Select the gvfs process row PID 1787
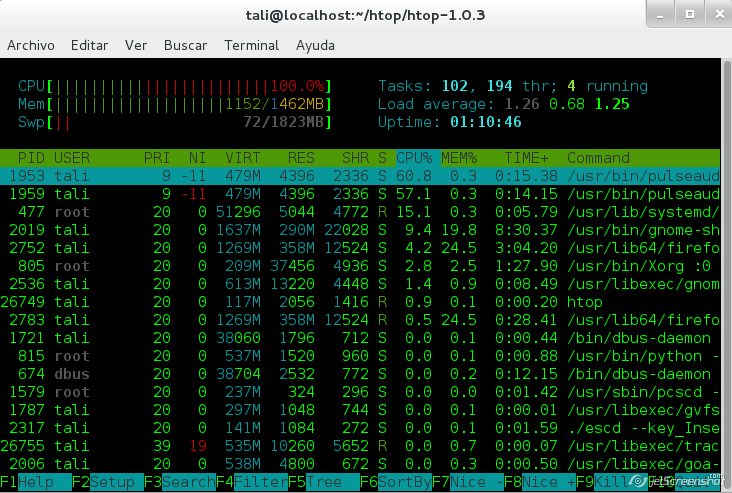Screen dimensions: 732x493 pos(360,409)
